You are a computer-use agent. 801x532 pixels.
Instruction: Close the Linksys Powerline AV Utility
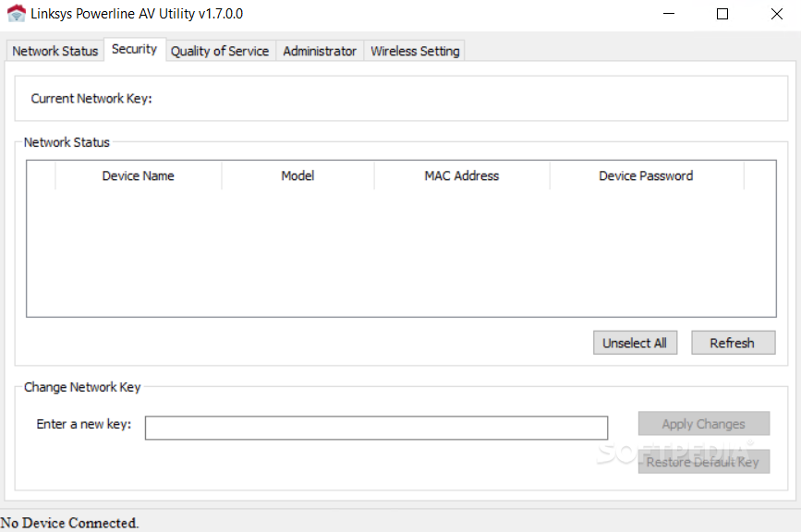[x=776, y=14]
